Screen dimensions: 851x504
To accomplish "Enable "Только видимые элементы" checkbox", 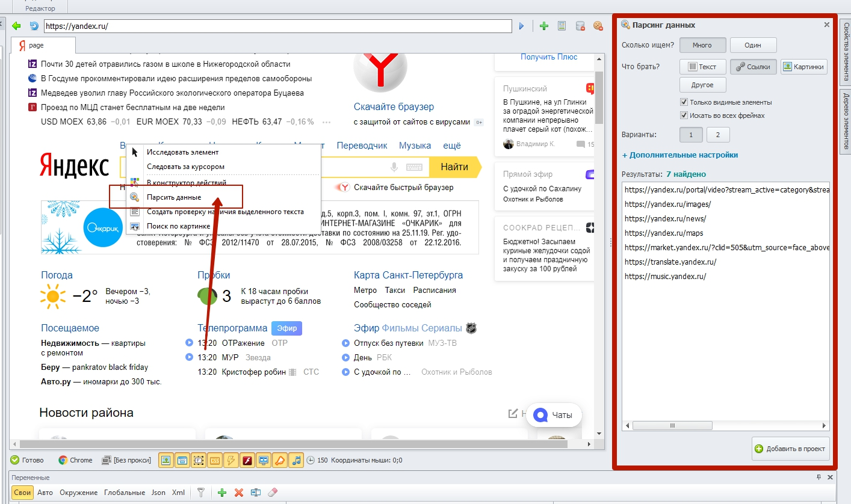I will point(684,102).
